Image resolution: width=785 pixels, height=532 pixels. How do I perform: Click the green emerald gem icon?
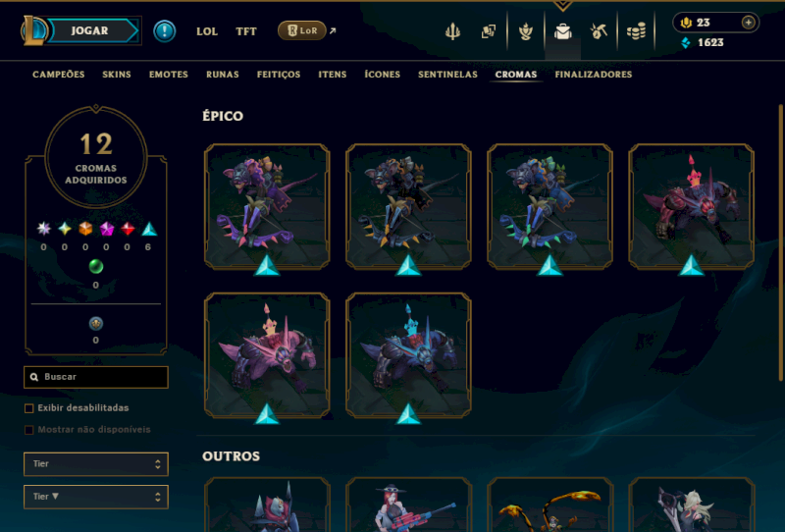(x=95, y=267)
